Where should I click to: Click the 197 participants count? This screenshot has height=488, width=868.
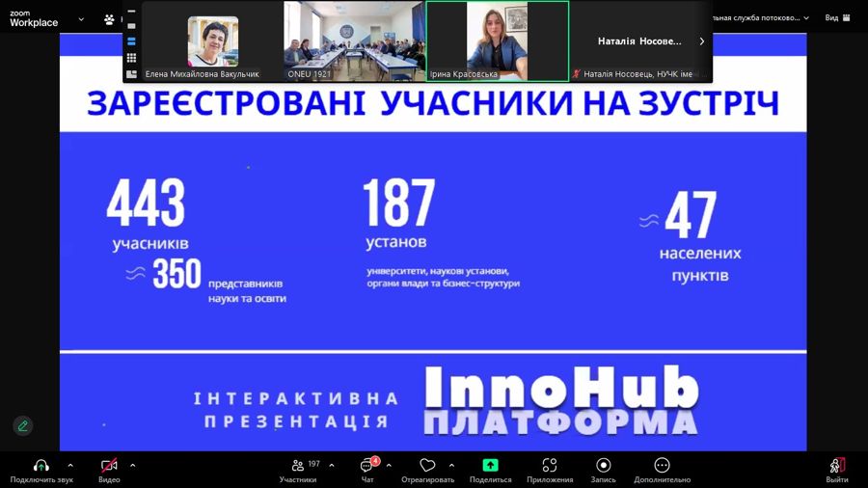(313, 464)
